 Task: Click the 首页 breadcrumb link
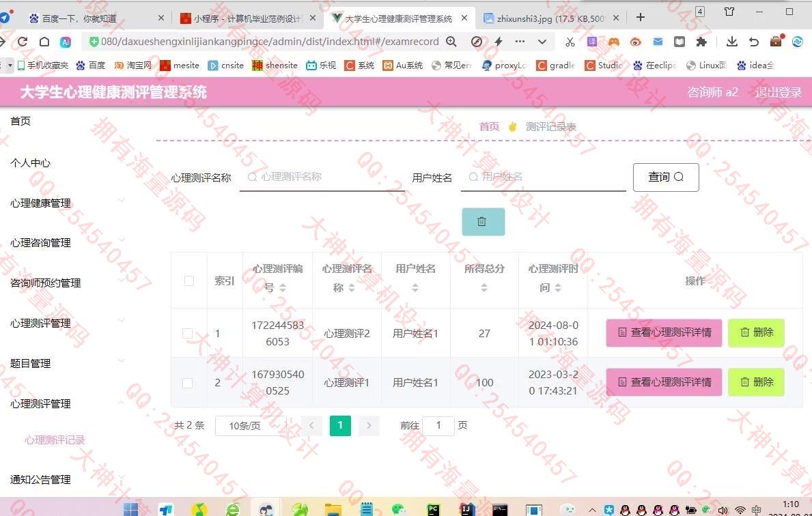489,127
